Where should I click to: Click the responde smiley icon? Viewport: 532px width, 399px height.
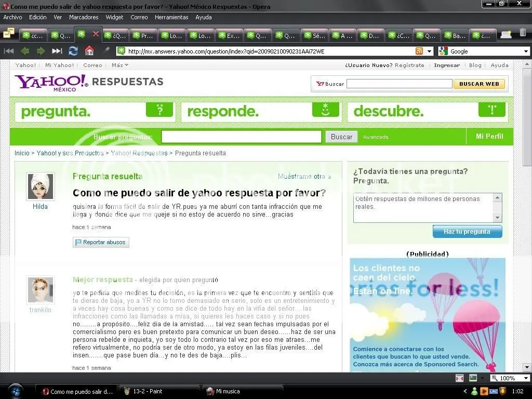(325, 110)
